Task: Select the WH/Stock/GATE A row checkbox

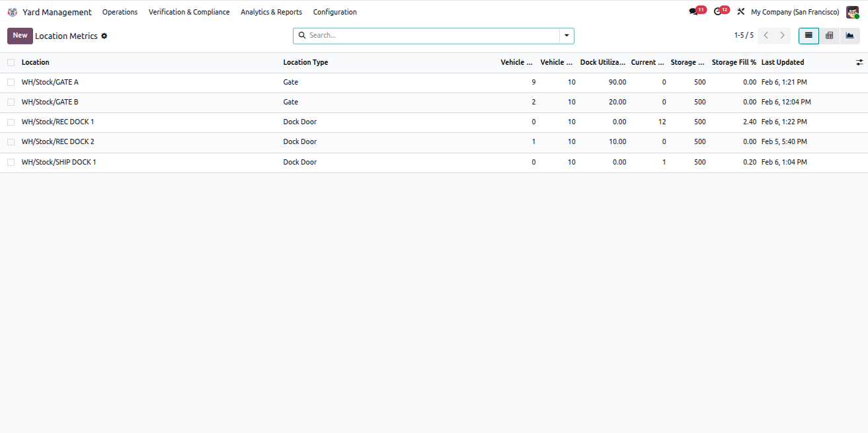Action: pyautogui.click(x=11, y=83)
